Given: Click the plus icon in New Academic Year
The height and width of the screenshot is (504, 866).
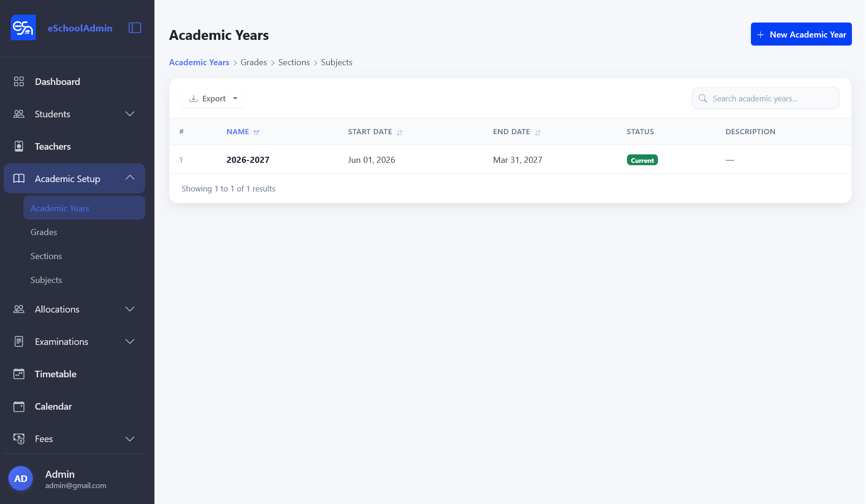Looking at the screenshot, I should (760, 35).
